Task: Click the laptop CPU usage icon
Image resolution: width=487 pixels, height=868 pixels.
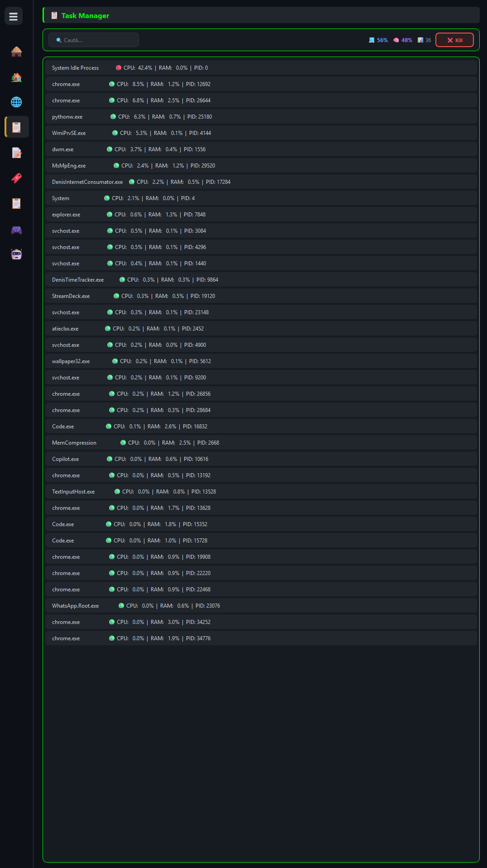Action: pos(372,40)
